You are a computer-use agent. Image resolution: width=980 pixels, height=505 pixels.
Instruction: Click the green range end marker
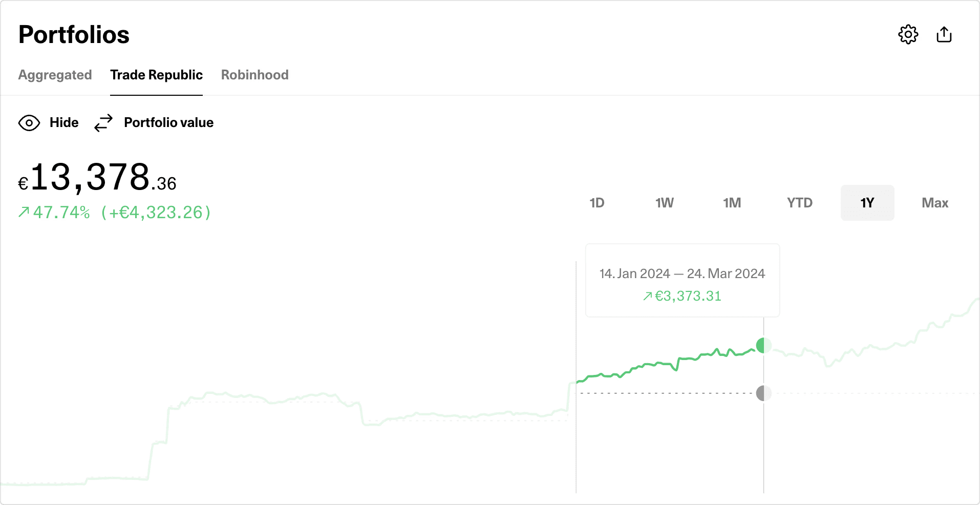click(x=763, y=346)
